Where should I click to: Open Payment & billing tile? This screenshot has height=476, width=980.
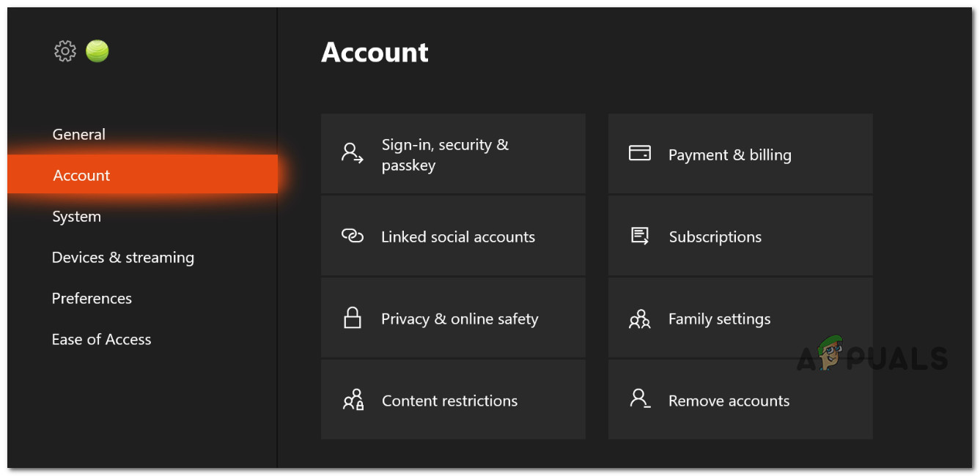tap(740, 155)
